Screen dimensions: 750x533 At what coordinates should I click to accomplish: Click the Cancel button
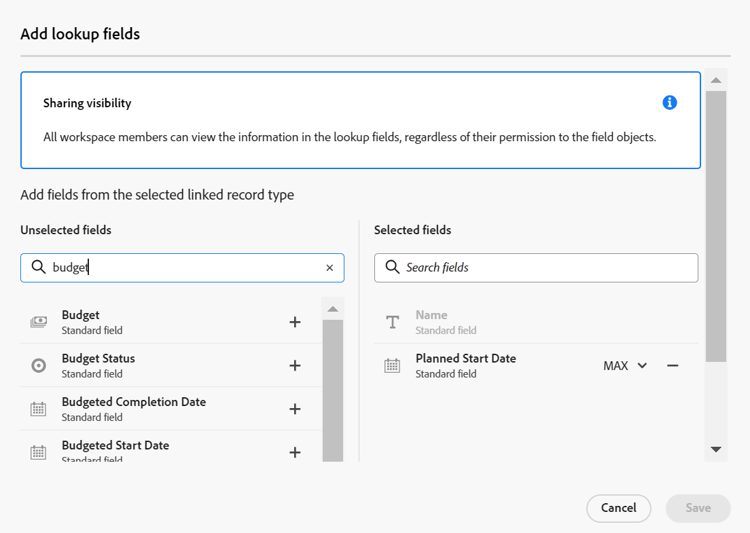(x=618, y=508)
